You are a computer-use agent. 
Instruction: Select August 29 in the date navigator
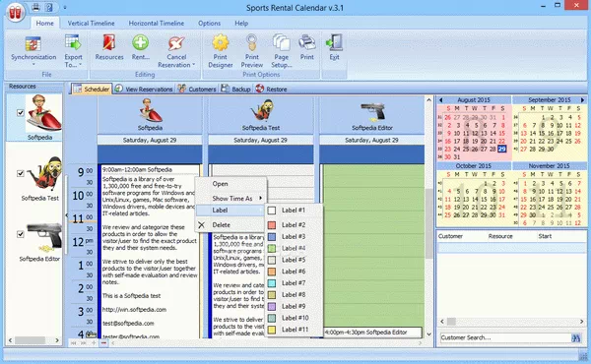[502, 150]
